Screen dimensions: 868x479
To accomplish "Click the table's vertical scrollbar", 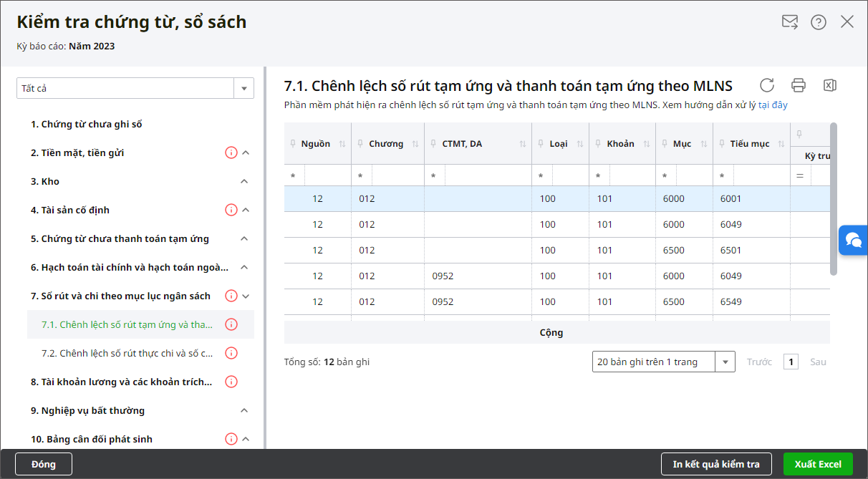I will [833, 199].
